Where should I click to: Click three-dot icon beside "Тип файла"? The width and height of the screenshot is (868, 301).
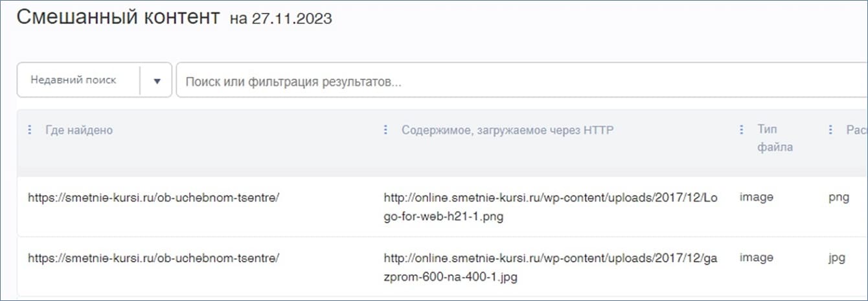(x=742, y=130)
